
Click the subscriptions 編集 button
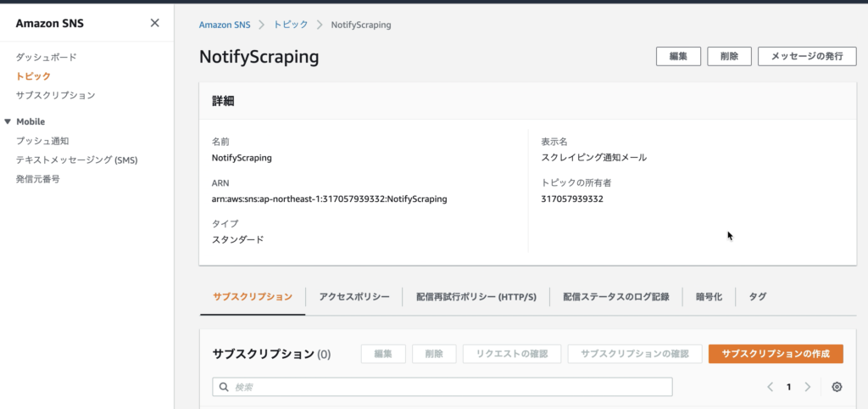pyautogui.click(x=383, y=354)
